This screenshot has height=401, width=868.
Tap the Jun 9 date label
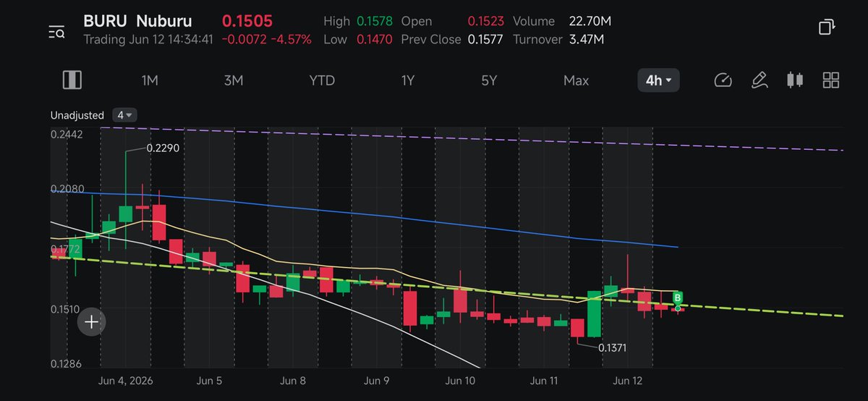click(x=377, y=380)
